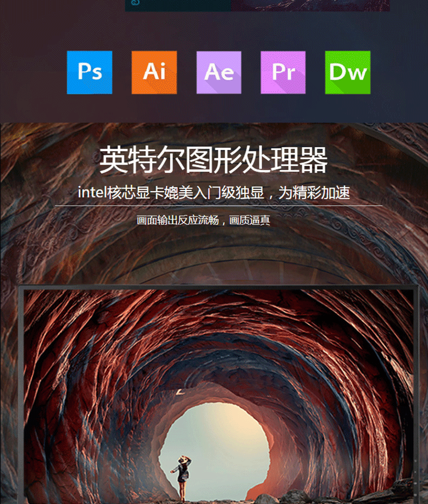428x504 pixels.
Task: Open the purple Premiere Pr icon
Action: point(283,73)
